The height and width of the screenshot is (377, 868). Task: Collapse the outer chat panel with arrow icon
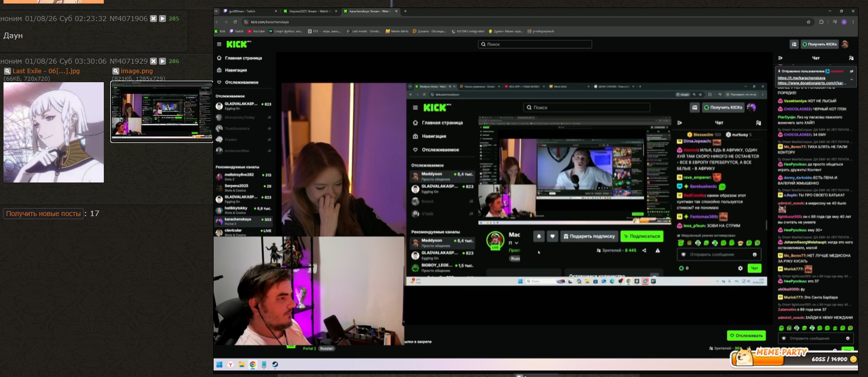tap(780, 58)
